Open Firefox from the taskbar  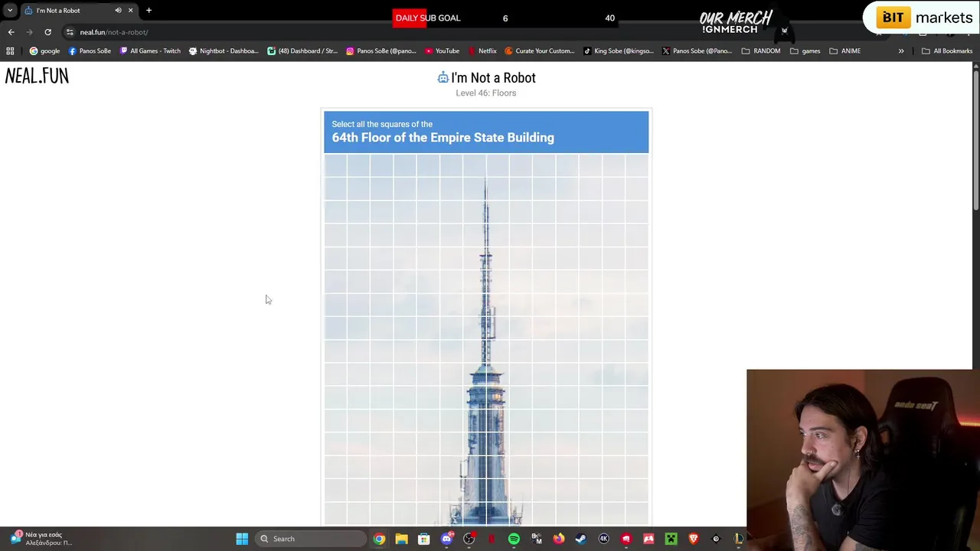click(x=559, y=539)
